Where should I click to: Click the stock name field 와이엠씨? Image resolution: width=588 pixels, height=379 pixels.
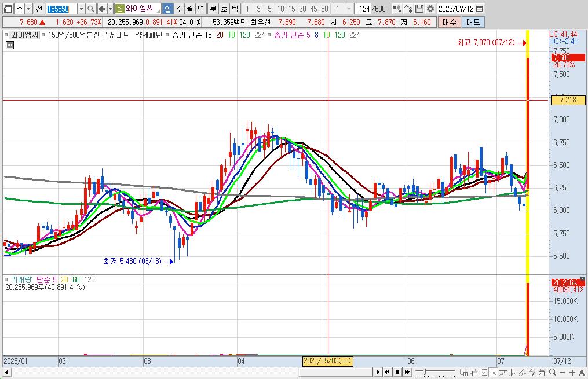pyautogui.click(x=143, y=8)
